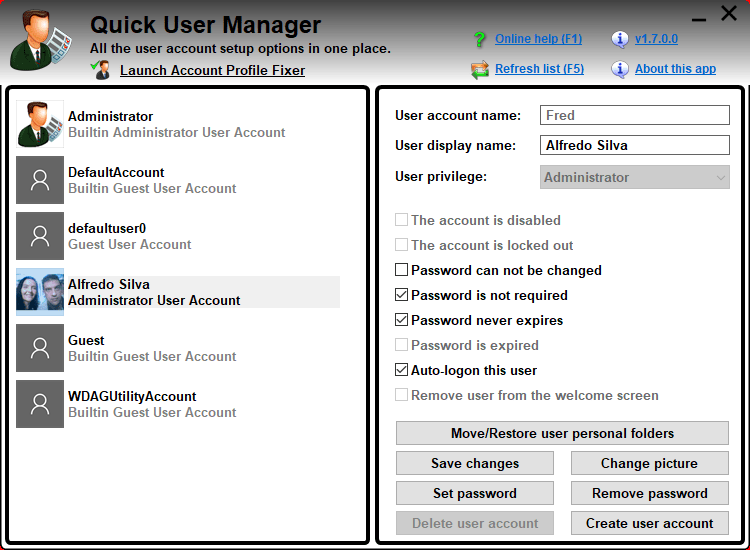Image resolution: width=750 pixels, height=550 pixels.
Task: Toggle Password never expires checkbox
Action: 402,320
